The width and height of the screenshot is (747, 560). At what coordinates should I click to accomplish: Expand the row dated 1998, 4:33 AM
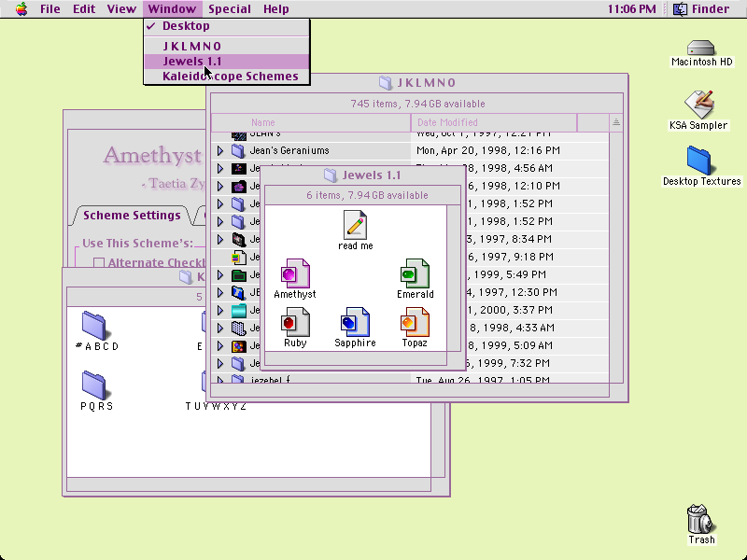click(x=220, y=328)
